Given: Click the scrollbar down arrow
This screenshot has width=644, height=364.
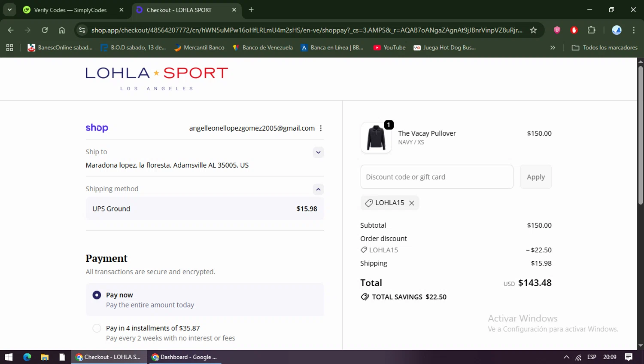Looking at the screenshot, I should [641, 345].
